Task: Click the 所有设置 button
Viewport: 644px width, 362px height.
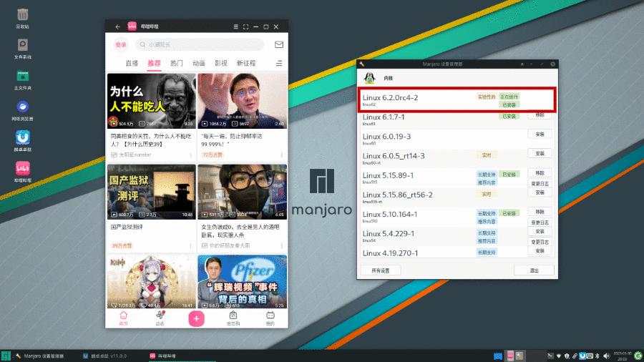Action: click(380, 270)
